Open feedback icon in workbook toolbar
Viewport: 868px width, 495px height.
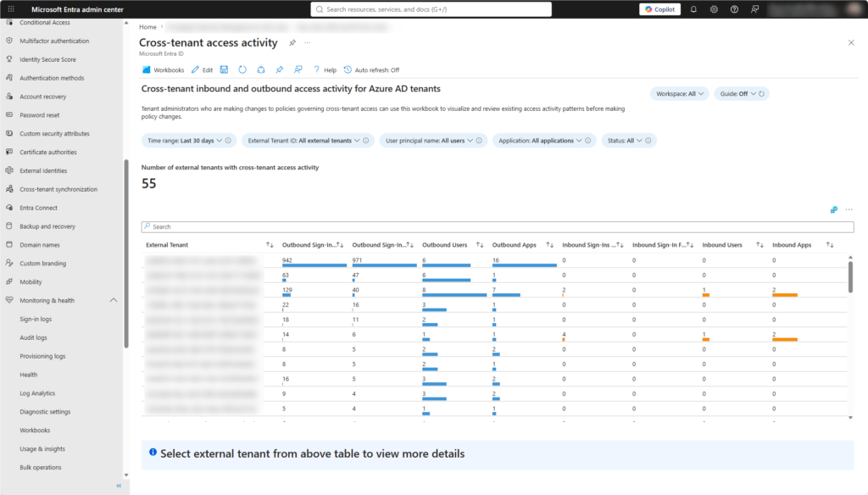298,70
